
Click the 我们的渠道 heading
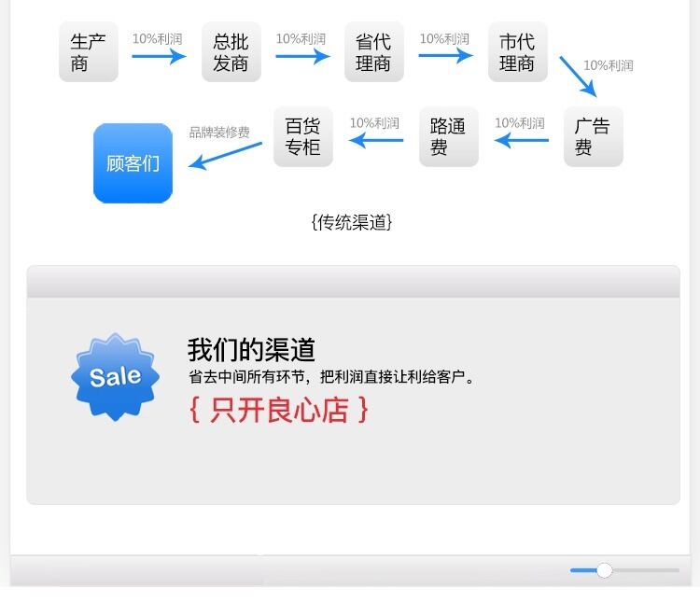(x=251, y=350)
